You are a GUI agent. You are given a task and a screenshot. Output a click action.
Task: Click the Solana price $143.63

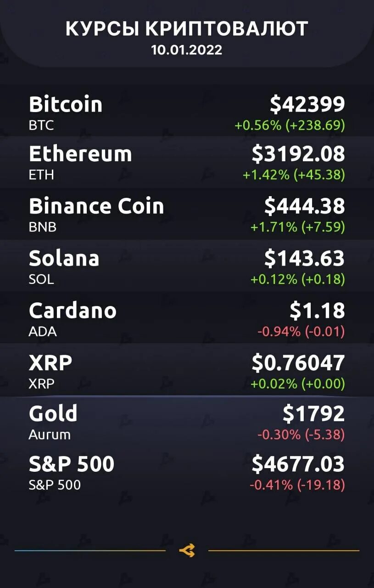click(304, 258)
